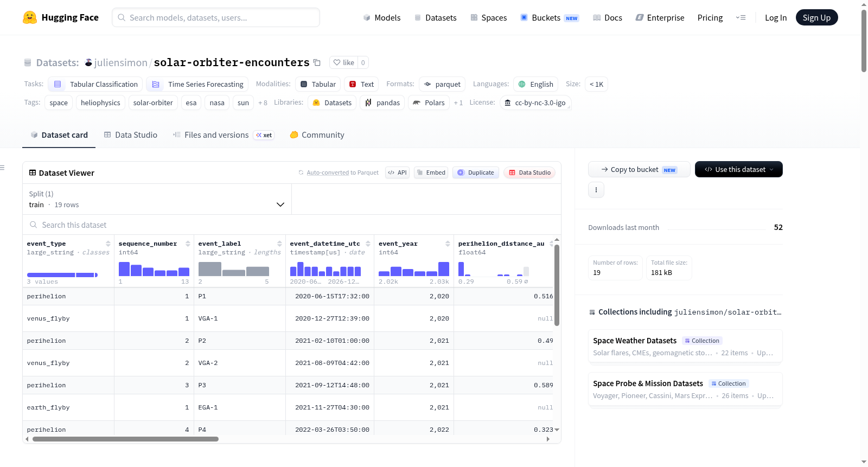This screenshot has height=467, width=868.
Task: Click the julien simon author avatar
Action: [x=88, y=62]
